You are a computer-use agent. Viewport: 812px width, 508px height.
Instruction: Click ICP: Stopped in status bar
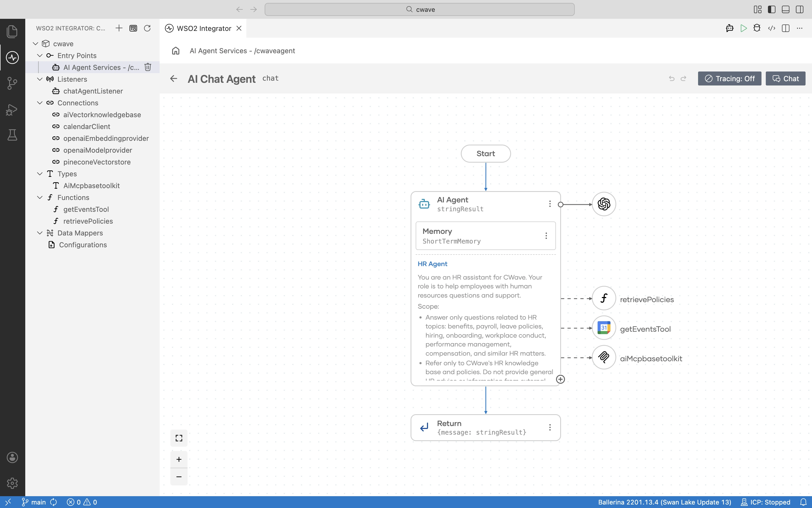765,502
